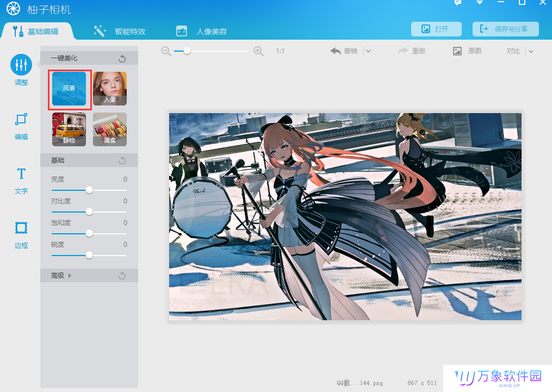Reset 高级 section with reset icon

click(x=122, y=276)
